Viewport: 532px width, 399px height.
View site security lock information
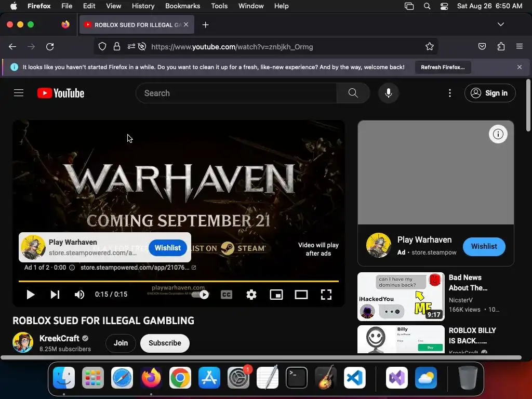click(117, 47)
